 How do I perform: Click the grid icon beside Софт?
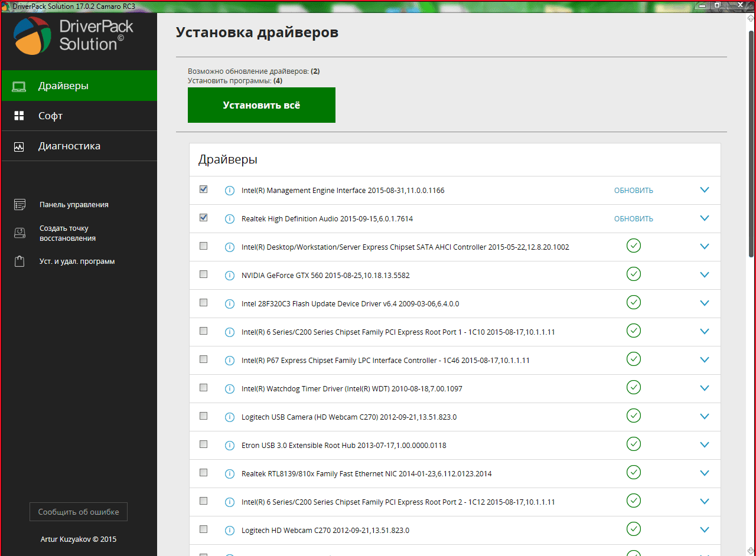click(x=19, y=116)
